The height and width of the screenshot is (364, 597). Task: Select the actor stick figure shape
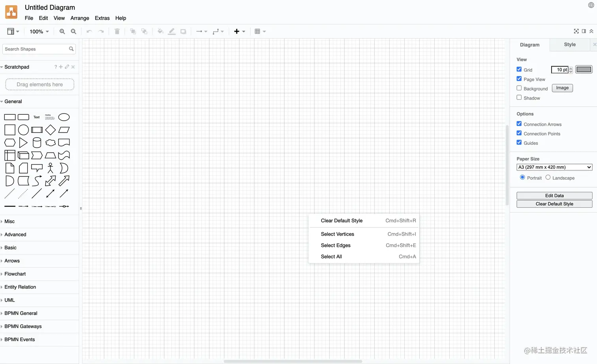(x=51, y=168)
